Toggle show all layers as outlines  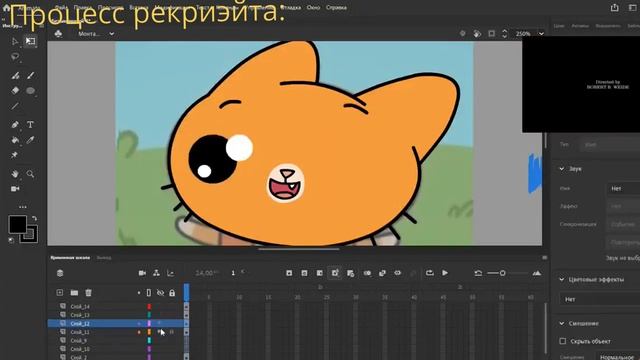click(x=149, y=293)
